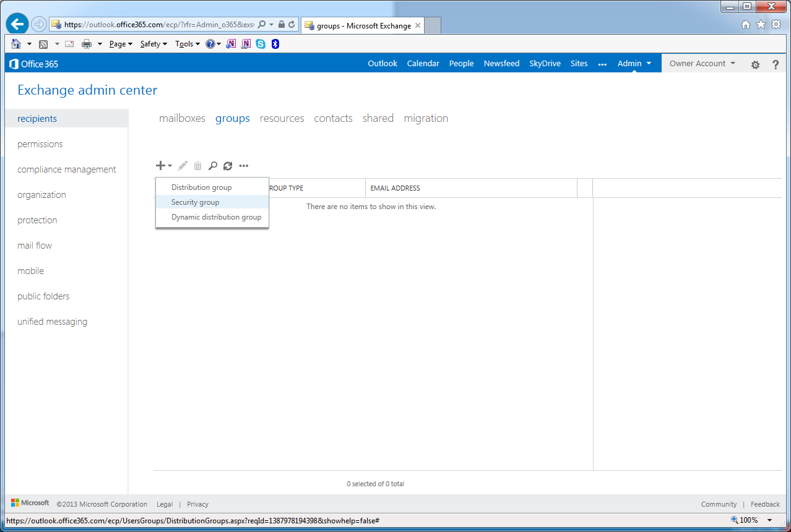Expand the Admin menu dropdown
Screen dimensions: 791x532
(634, 63)
